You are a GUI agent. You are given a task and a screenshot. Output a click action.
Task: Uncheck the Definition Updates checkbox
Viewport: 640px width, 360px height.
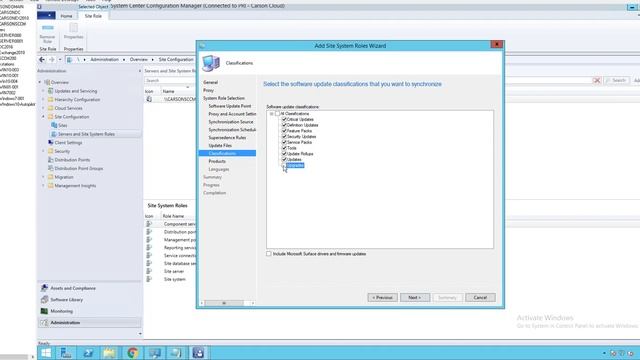(x=284, y=125)
